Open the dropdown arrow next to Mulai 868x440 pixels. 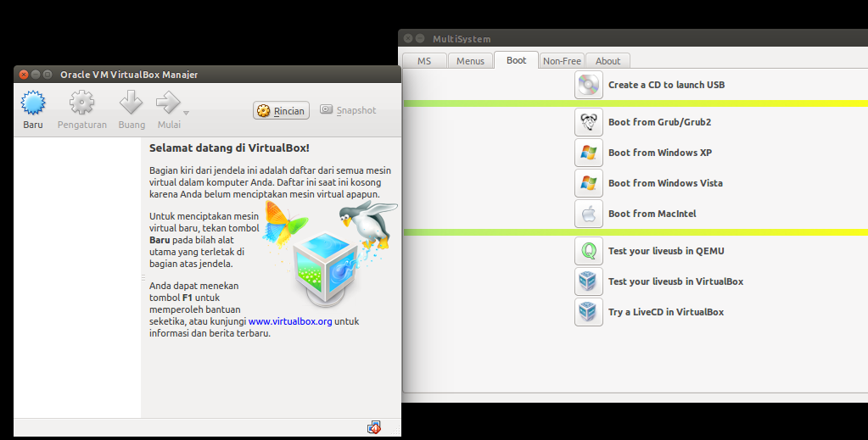pos(187,113)
